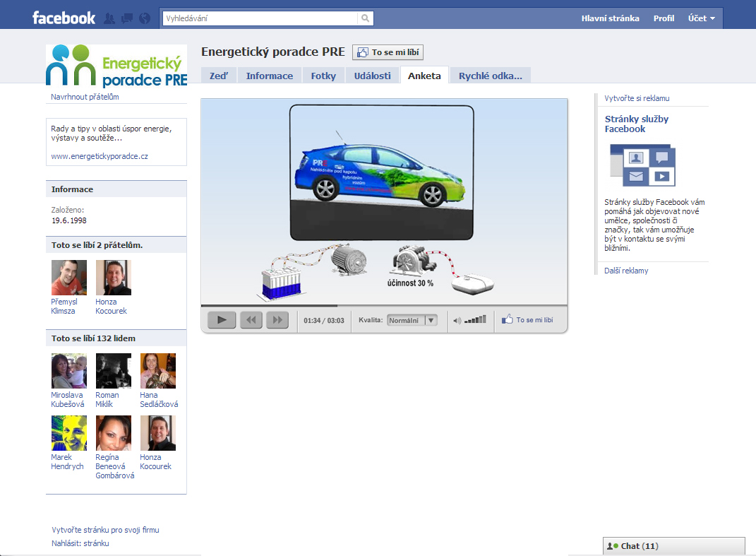Expand the Účet account menu

click(702, 18)
